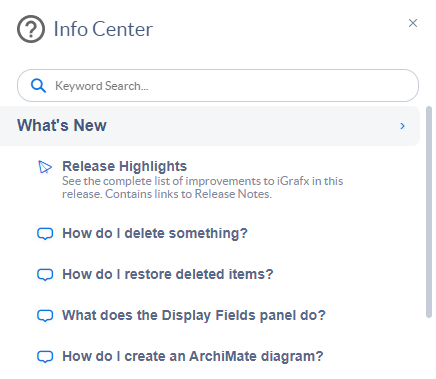Click the Info Center title text
436x379 pixels.
[103, 29]
